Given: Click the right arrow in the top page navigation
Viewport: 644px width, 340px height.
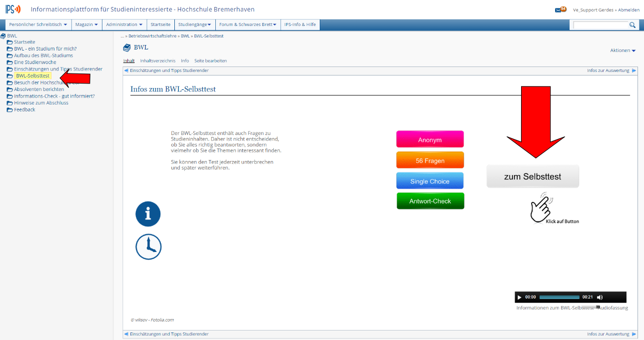Looking at the screenshot, I should point(634,70).
